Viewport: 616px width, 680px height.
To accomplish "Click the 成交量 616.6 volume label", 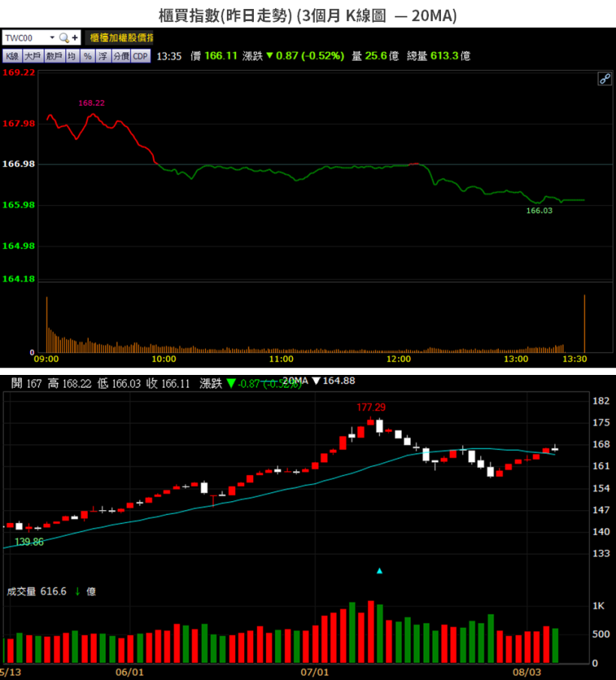I will 37,591.
